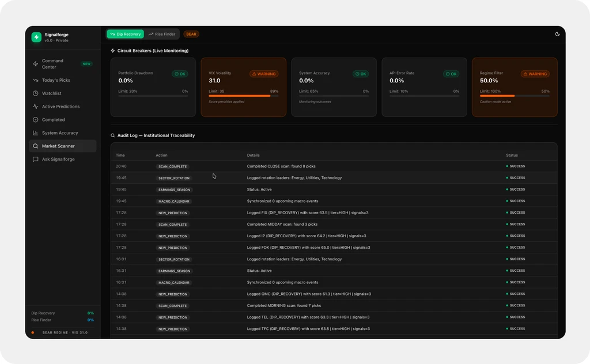Select the 'Logged OMC (DIP_RECOVERY)' log entry
This screenshot has height=364, width=590.
309,294
